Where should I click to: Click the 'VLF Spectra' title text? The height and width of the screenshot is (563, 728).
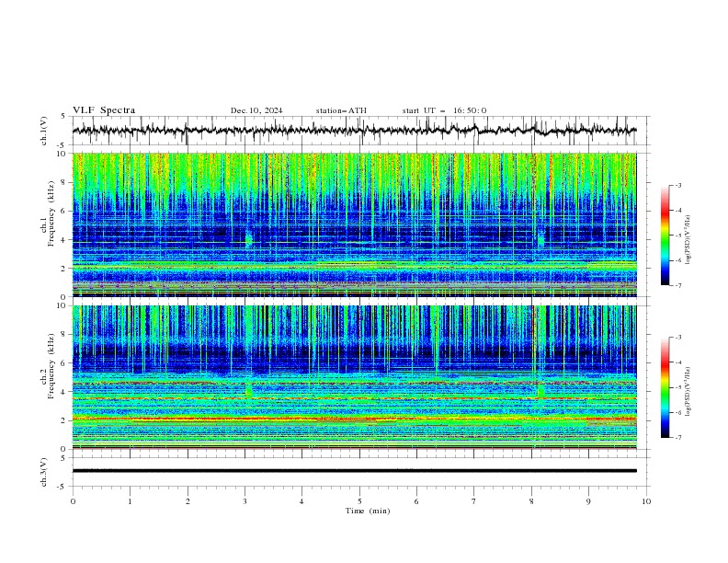(104, 110)
